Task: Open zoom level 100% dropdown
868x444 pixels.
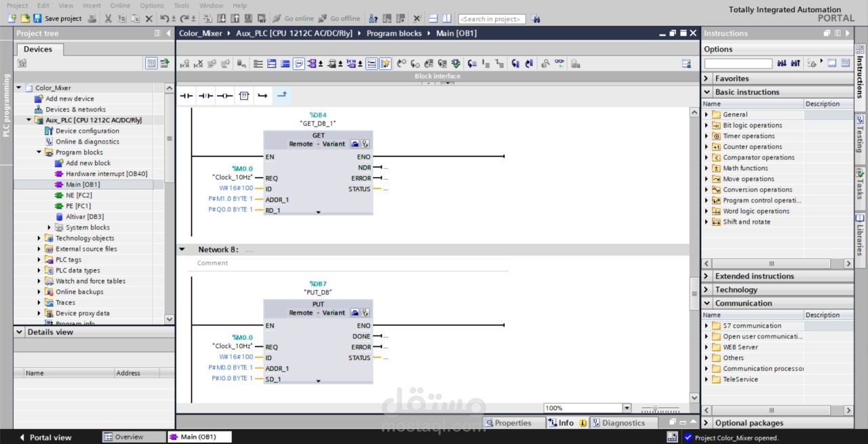Action: pos(627,408)
